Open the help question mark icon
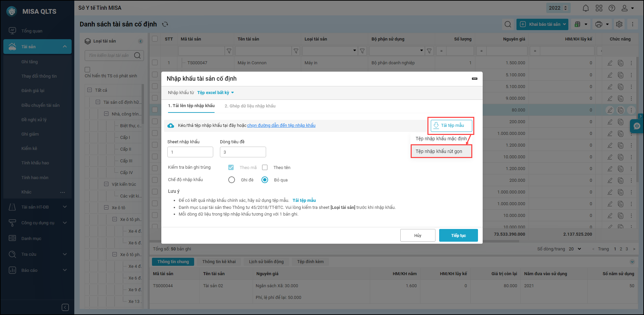 612,8
